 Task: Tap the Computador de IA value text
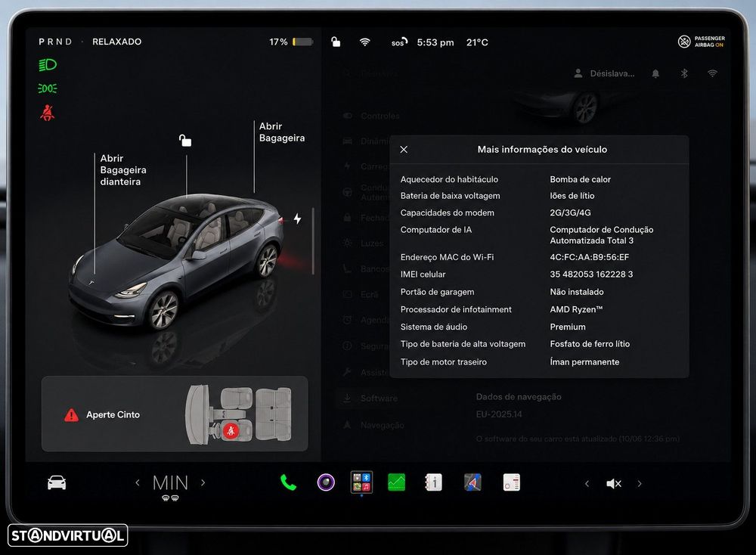[602, 235]
